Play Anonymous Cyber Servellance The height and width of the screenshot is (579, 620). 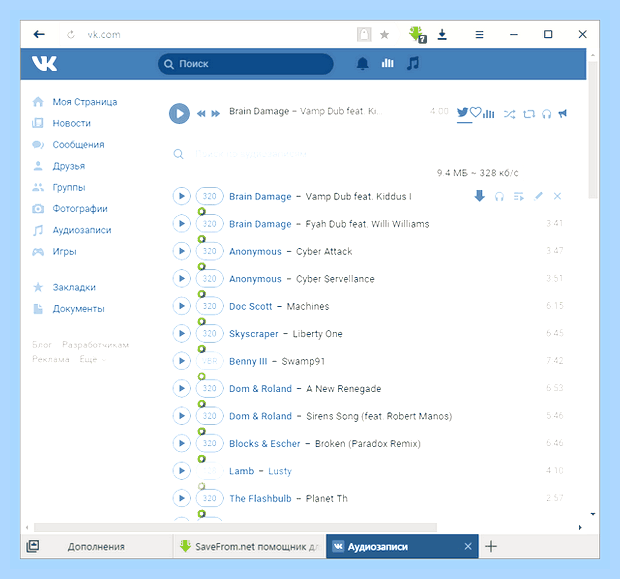[181, 278]
